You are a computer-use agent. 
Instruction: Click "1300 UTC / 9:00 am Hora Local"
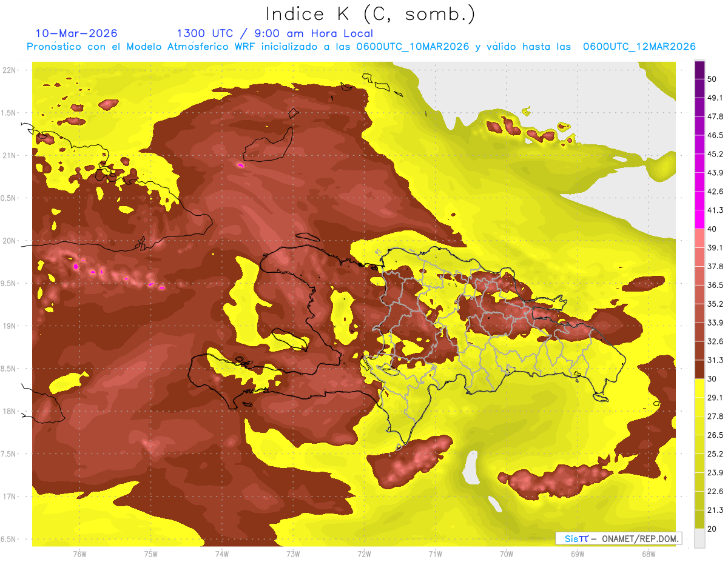(x=275, y=33)
